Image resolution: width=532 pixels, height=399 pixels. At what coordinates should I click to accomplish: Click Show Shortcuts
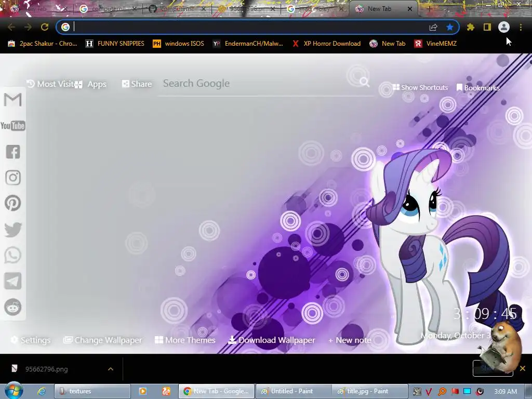click(x=420, y=87)
